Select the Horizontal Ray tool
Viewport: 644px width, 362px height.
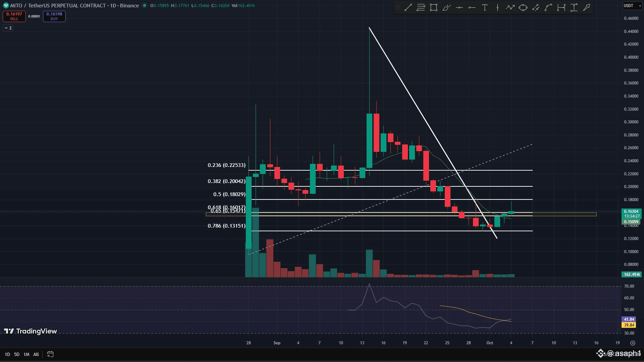pos(472,7)
